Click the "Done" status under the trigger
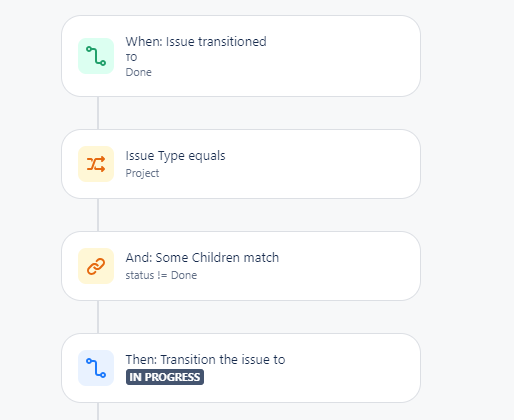Screen dimensions: 514x420 139,72
